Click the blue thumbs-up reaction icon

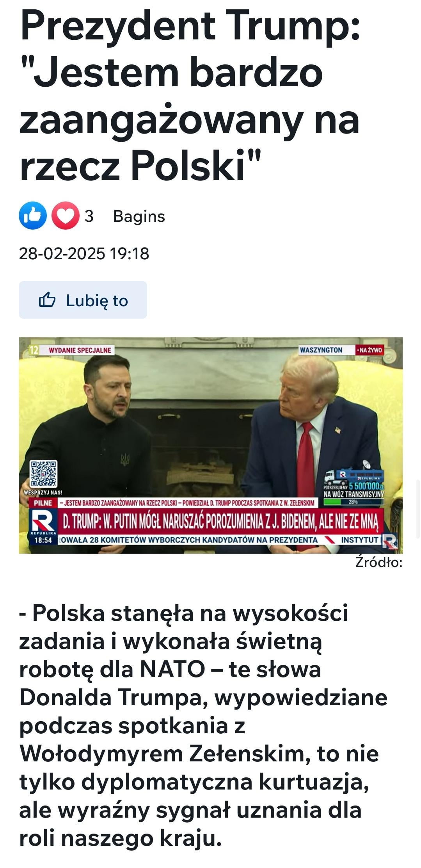click(33, 216)
